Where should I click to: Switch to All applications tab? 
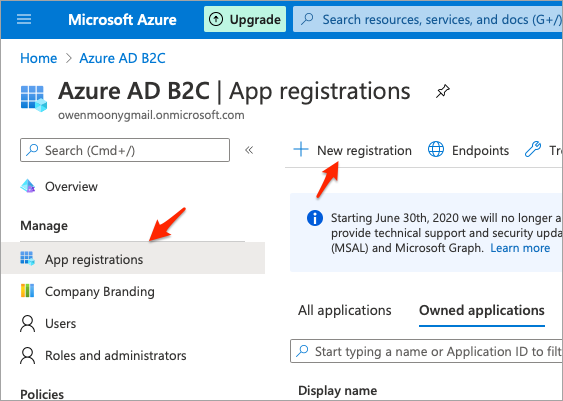(x=344, y=311)
